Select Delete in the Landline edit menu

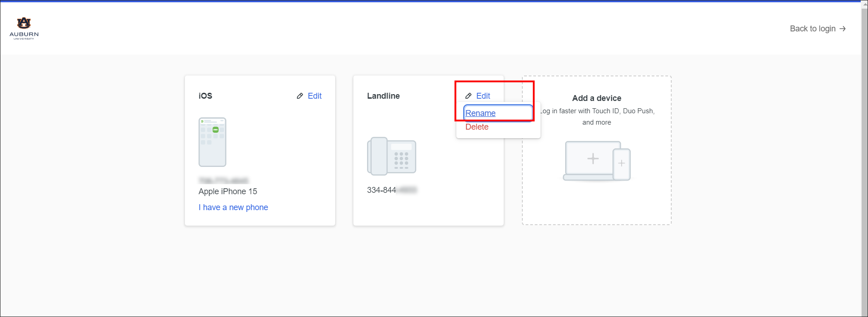pyautogui.click(x=477, y=127)
